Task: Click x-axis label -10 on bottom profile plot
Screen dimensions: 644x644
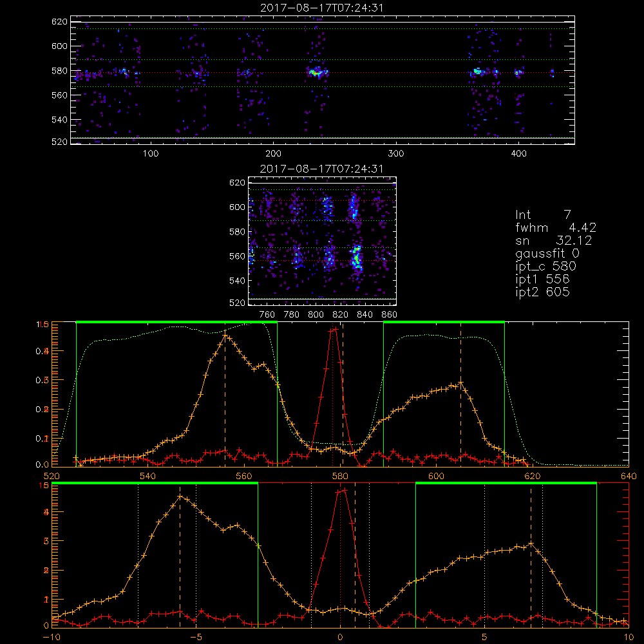Action: pyautogui.click(x=52, y=638)
